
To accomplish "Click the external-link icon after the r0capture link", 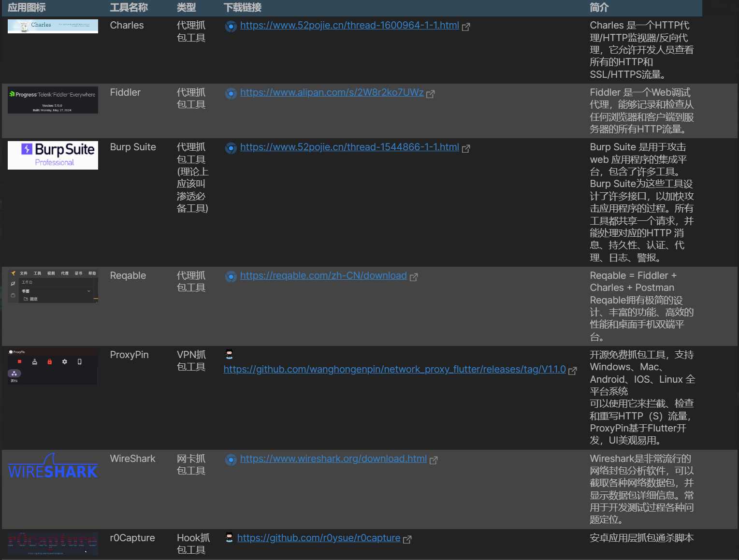I will (x=407, y=540).
